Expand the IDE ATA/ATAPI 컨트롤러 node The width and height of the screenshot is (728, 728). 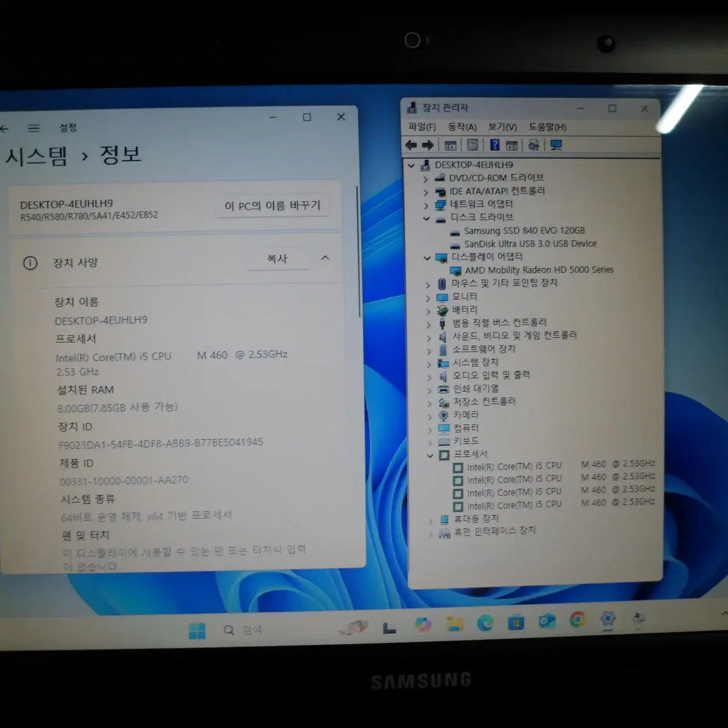(x=426, y=192)
